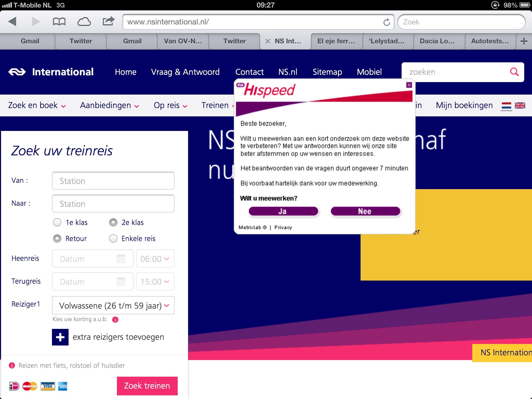Close the NS Int... tab with the X

click(268, 41)
